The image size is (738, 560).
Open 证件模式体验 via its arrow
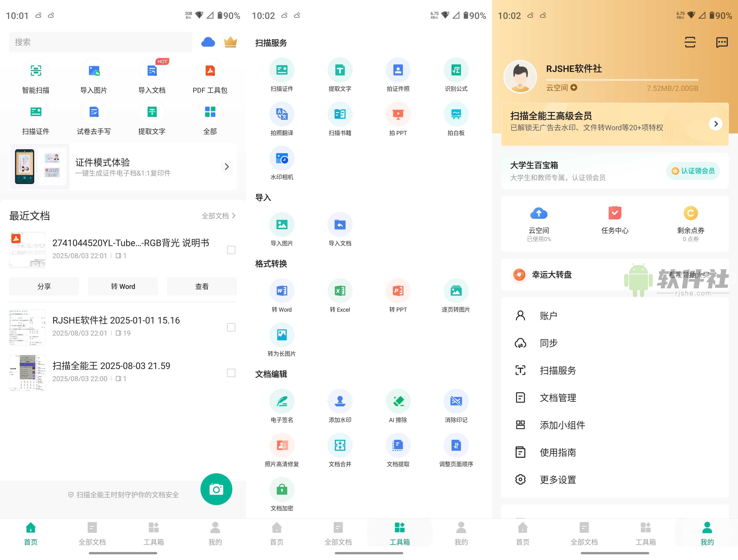(x=227, y=166)
